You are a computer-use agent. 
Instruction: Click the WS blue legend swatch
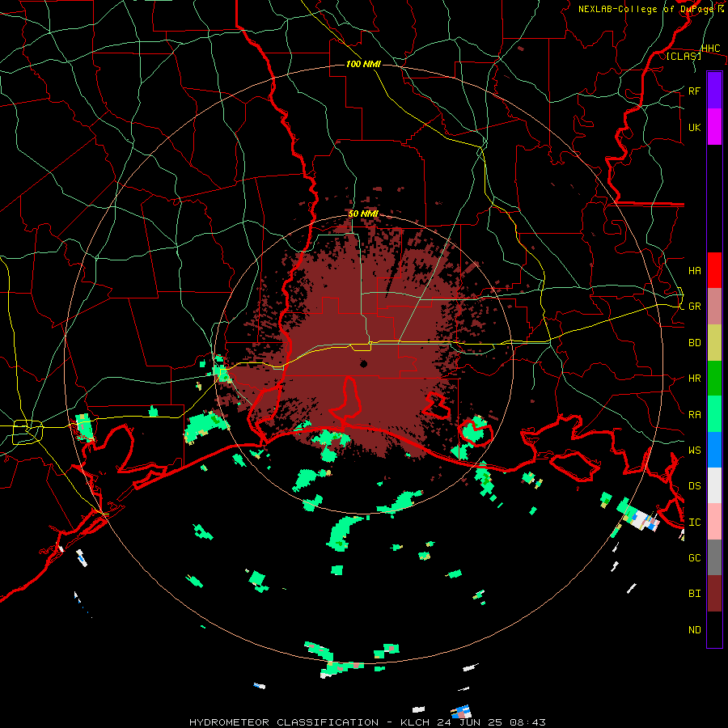[x=714, y=450]
